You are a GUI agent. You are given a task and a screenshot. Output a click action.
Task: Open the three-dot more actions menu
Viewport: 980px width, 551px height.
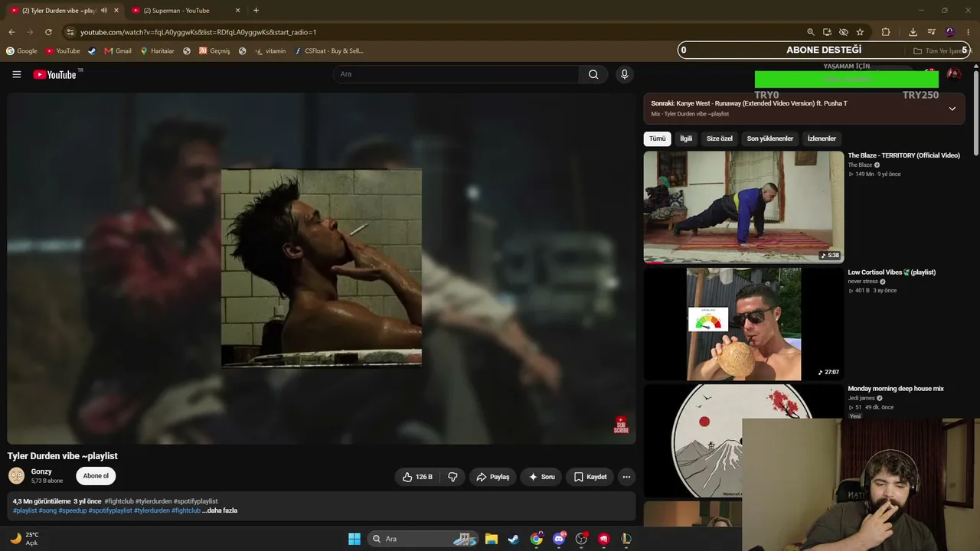pyautogui.click(x=626, y=477)
